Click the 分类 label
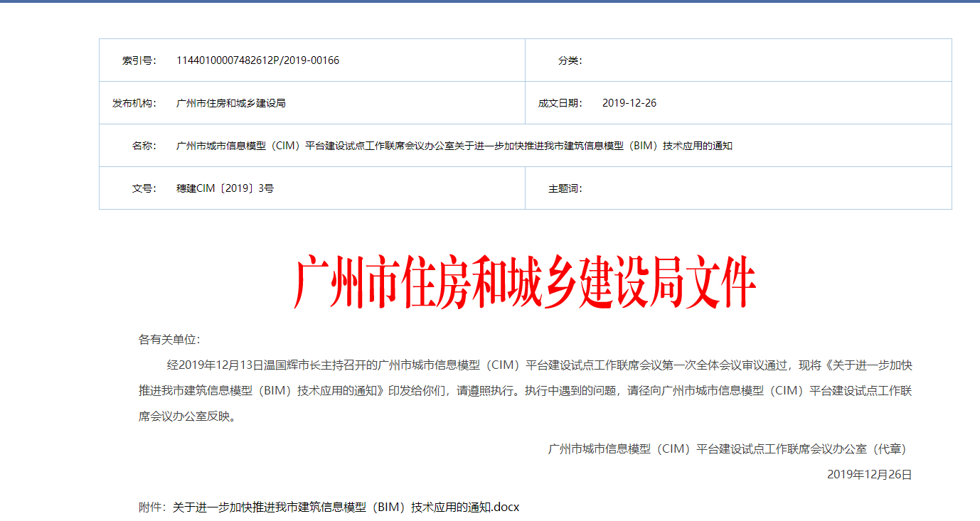 pyautogui.click(x=570, y=60)
